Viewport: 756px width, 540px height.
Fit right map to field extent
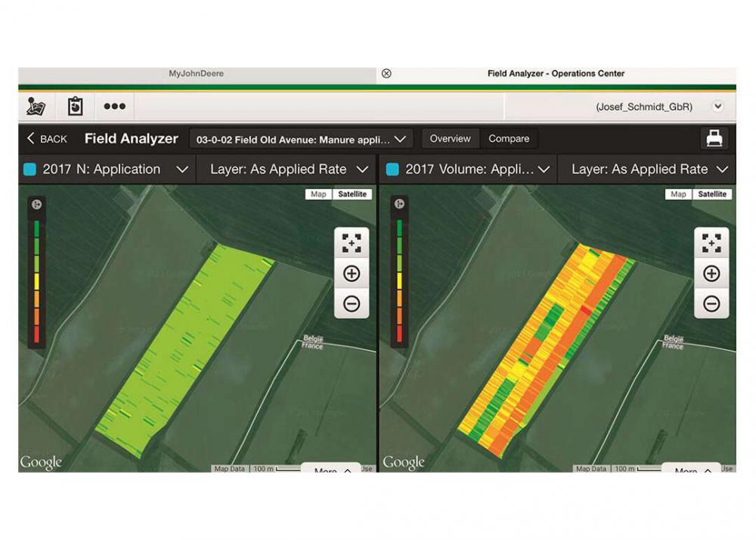pyautogui.click(x=711, y=243)
